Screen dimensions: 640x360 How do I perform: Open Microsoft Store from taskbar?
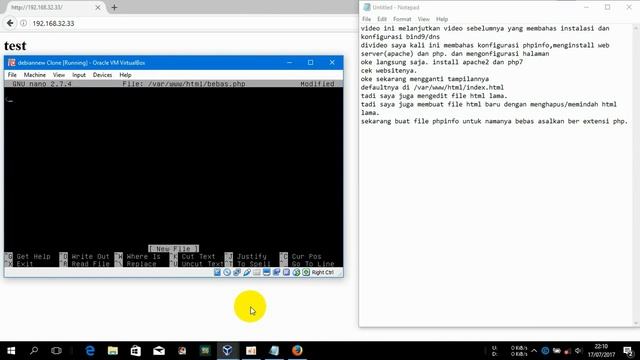click(x=136, y=351)
